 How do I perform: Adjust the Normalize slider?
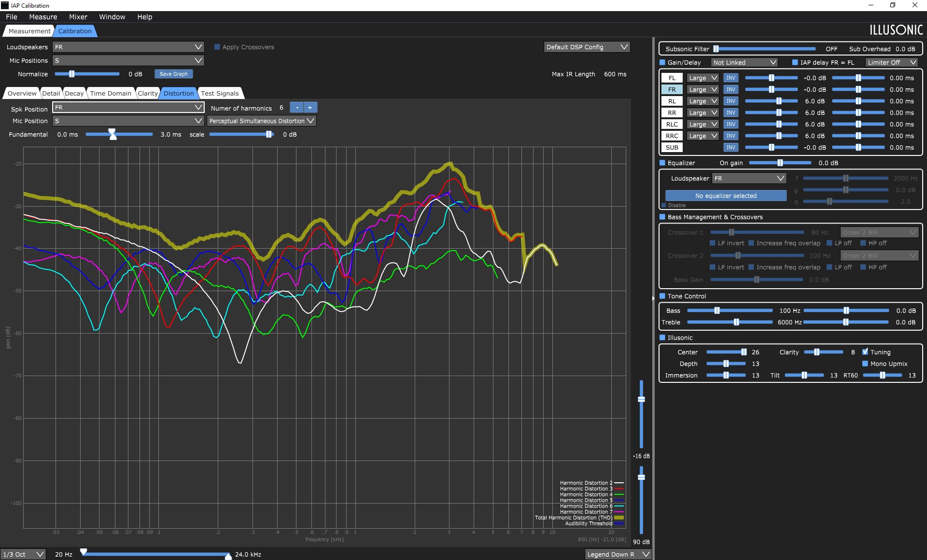87,74
